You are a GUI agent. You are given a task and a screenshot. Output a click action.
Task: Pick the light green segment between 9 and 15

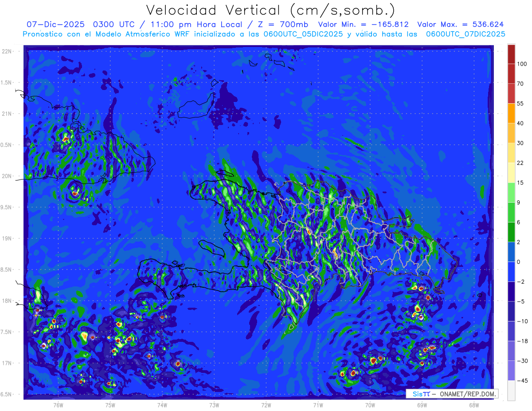511,192
